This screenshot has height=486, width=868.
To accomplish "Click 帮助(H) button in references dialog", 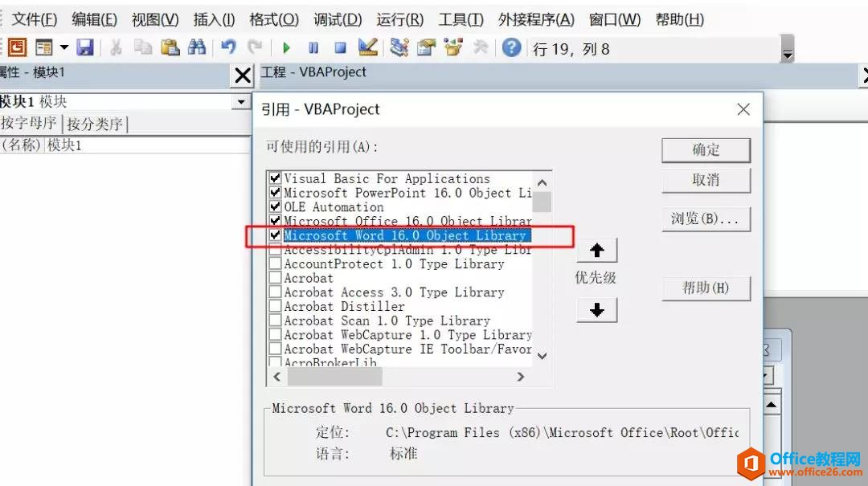I will 706,288.
